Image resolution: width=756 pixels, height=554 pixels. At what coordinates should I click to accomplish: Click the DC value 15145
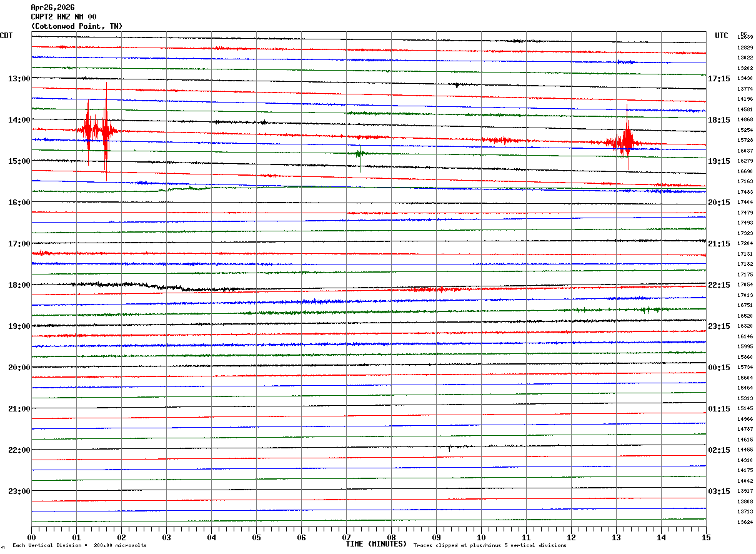pos(745,409)
